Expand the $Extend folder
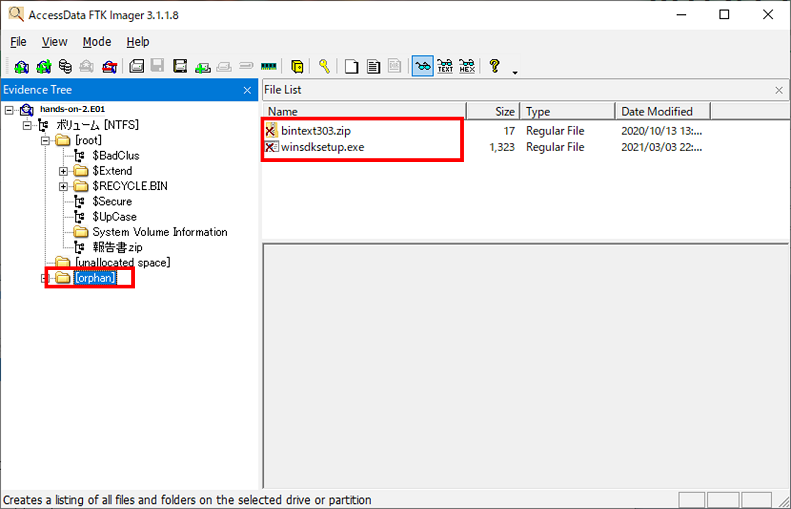This screenshot has width=791, height=509. click(63, 171)
